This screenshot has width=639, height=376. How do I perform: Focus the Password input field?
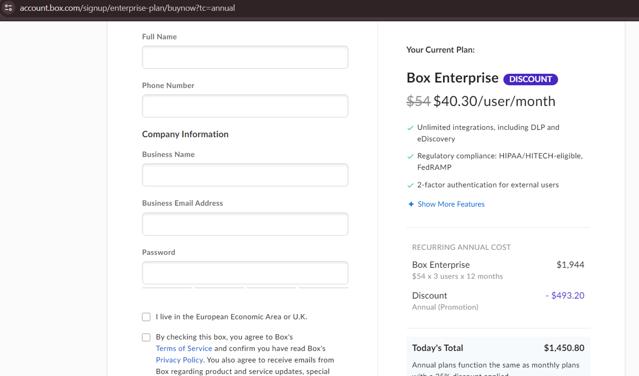pos(245,273)
